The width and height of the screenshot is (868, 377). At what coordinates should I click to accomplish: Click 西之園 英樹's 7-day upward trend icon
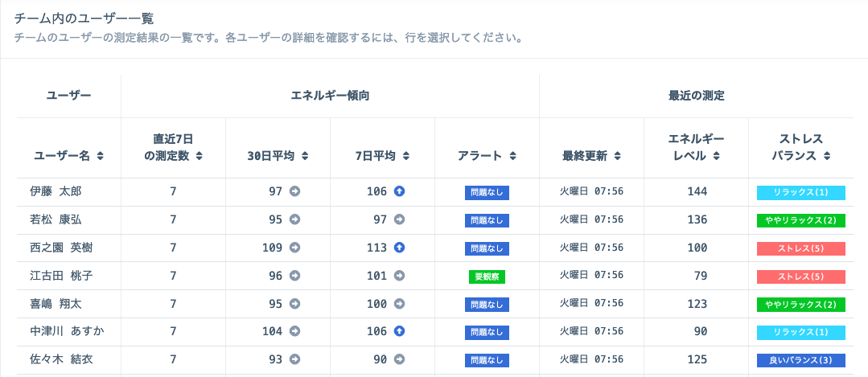pyautogui.click(x=400, y=248)
